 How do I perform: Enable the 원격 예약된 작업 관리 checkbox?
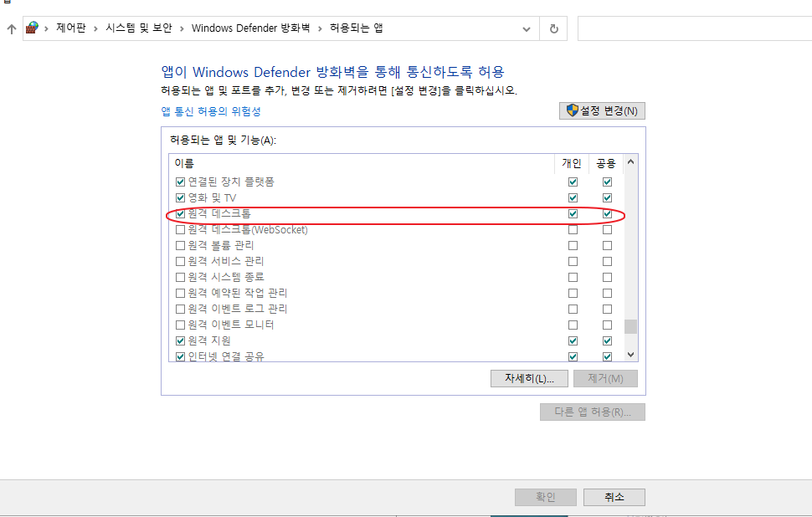click(x=180, y=294)
